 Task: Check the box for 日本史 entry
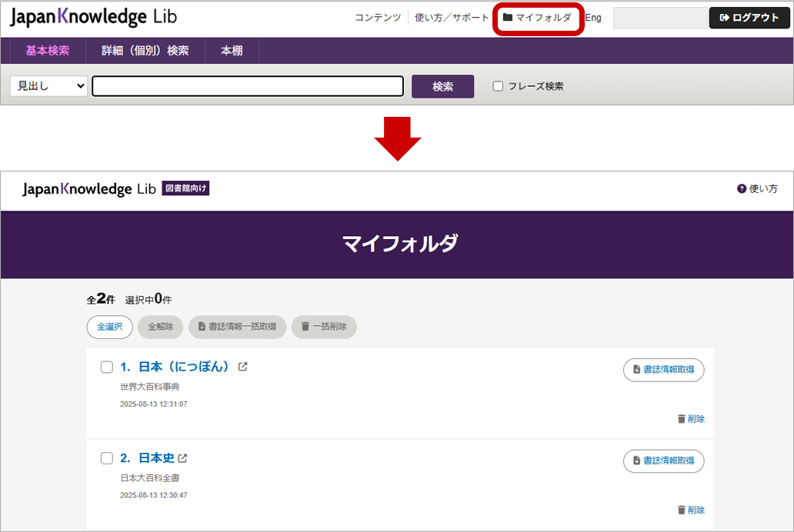click(107, 458)
